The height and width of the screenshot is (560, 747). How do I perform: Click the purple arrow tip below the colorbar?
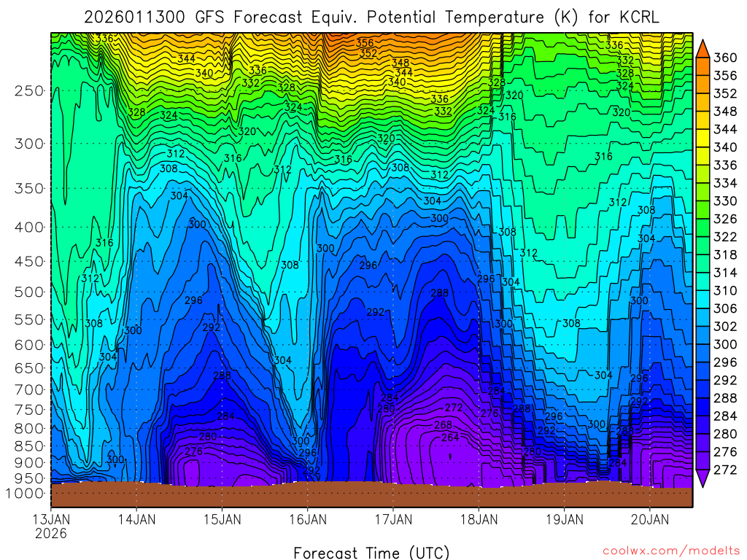[x=703, y=478]
